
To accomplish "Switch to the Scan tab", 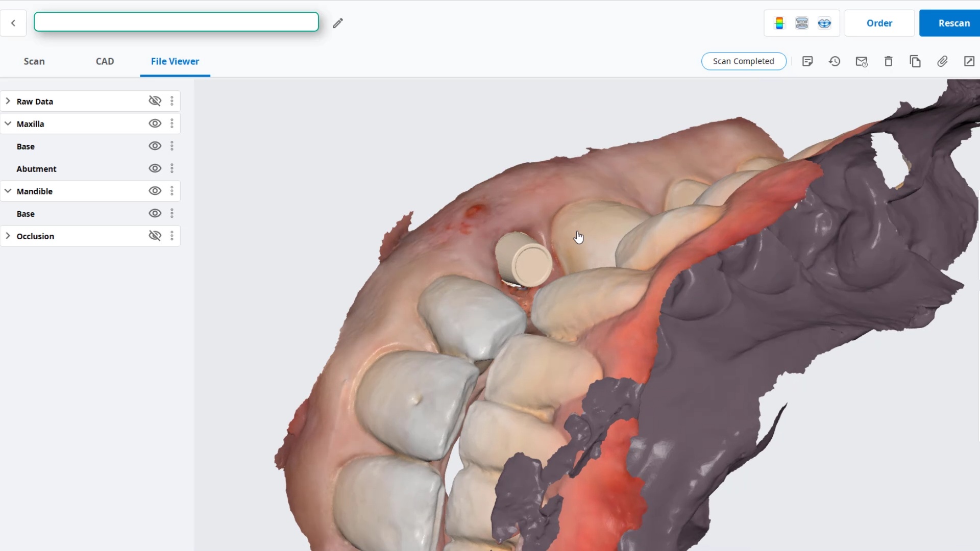I will (x=34, y=61).
